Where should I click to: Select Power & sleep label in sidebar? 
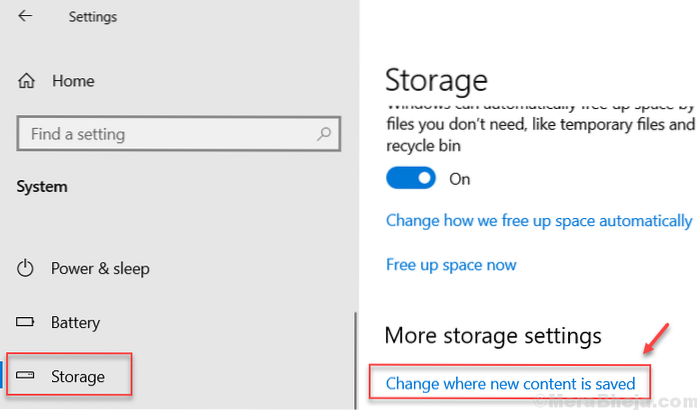pos(100,268)
